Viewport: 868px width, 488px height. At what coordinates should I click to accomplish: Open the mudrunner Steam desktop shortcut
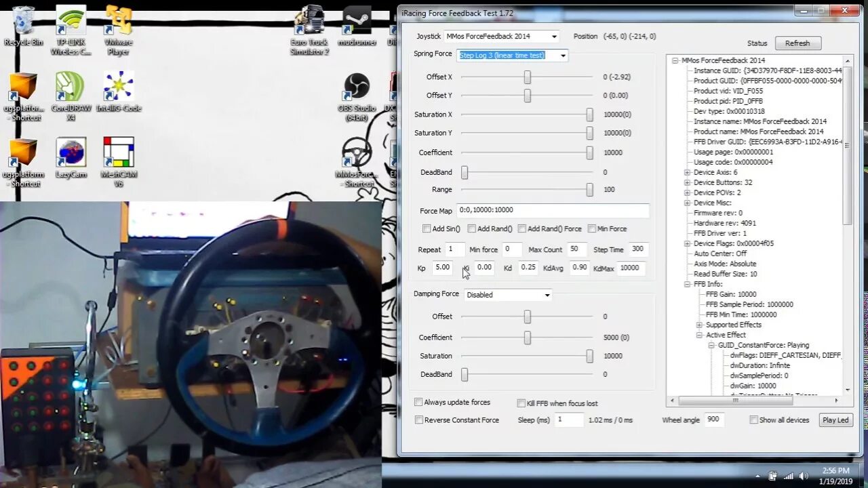point(357,26)
